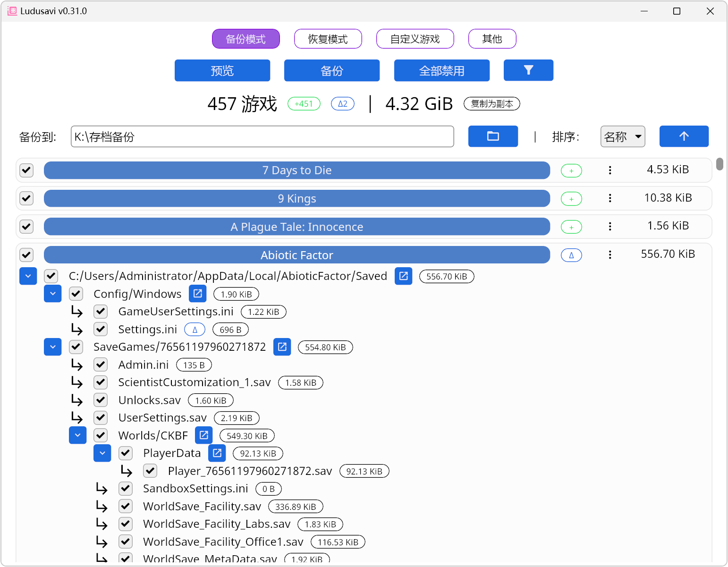
Task: Start backup with the 备份 button
Action: click(332, 70)
